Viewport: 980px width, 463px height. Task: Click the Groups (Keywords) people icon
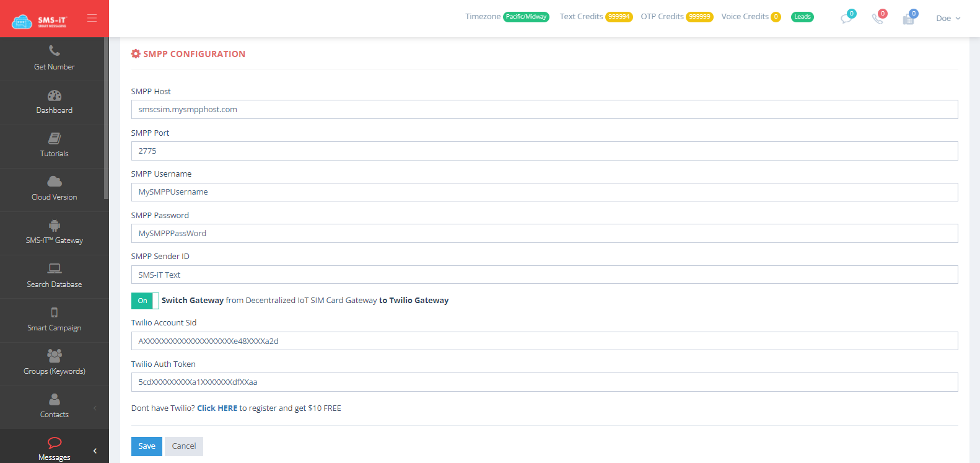coord(55,355)
